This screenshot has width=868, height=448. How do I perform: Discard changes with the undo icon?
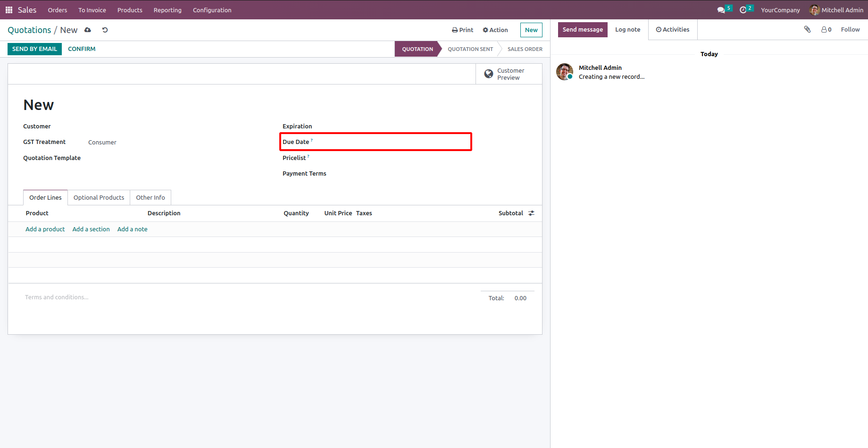tap(105, 30)
